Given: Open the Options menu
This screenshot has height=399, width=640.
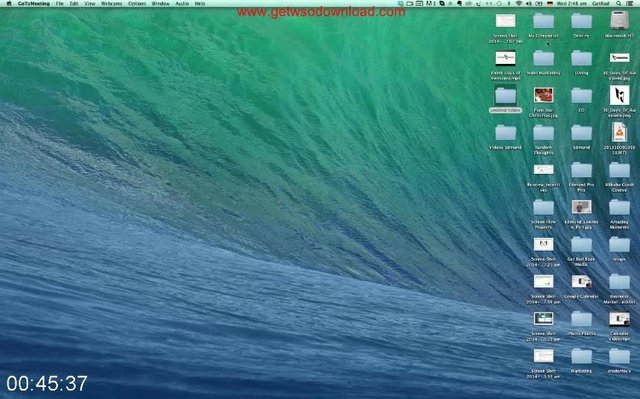Looking at the screenshot, I should (137, 3).
